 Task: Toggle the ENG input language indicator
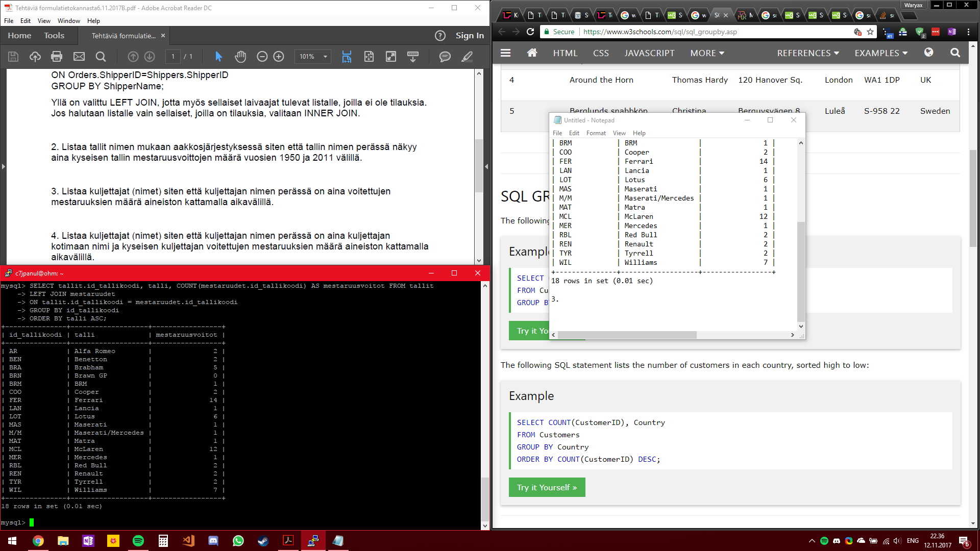click(x=913, y=541)
